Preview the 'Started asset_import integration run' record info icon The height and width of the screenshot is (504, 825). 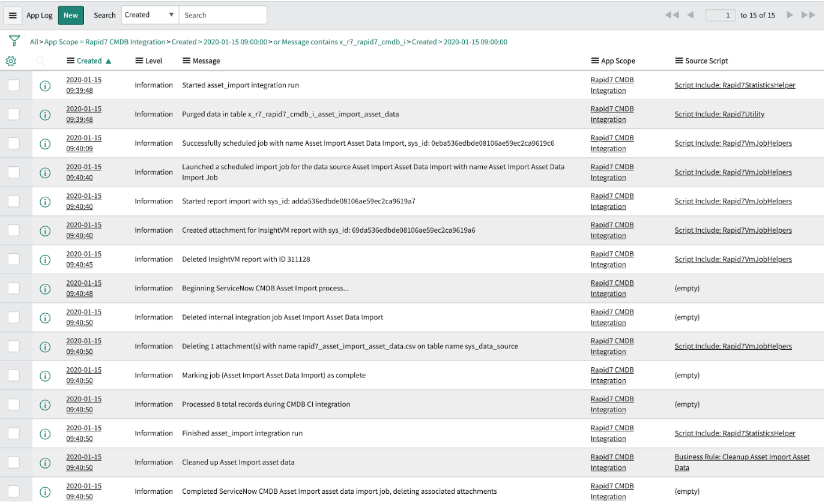point(44,85)
